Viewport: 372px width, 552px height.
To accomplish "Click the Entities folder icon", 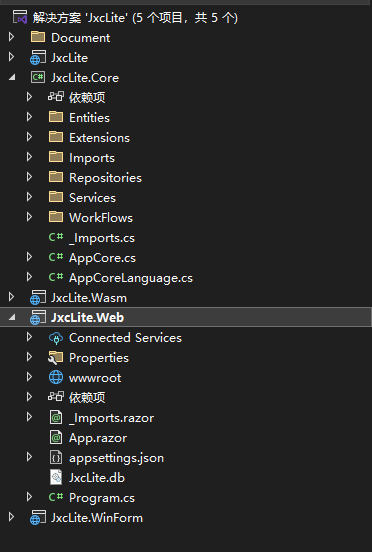I will [x=56, y=117].
